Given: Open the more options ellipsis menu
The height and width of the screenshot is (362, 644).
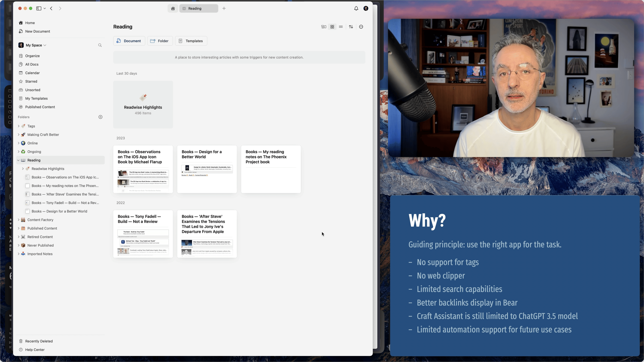Looking at the screenshot, I should coord(361,27).
